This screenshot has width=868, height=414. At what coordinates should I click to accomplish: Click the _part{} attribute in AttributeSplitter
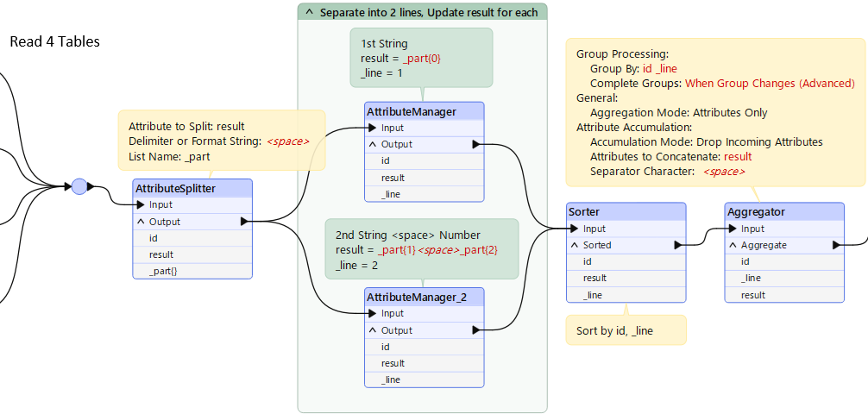(192, 271)
